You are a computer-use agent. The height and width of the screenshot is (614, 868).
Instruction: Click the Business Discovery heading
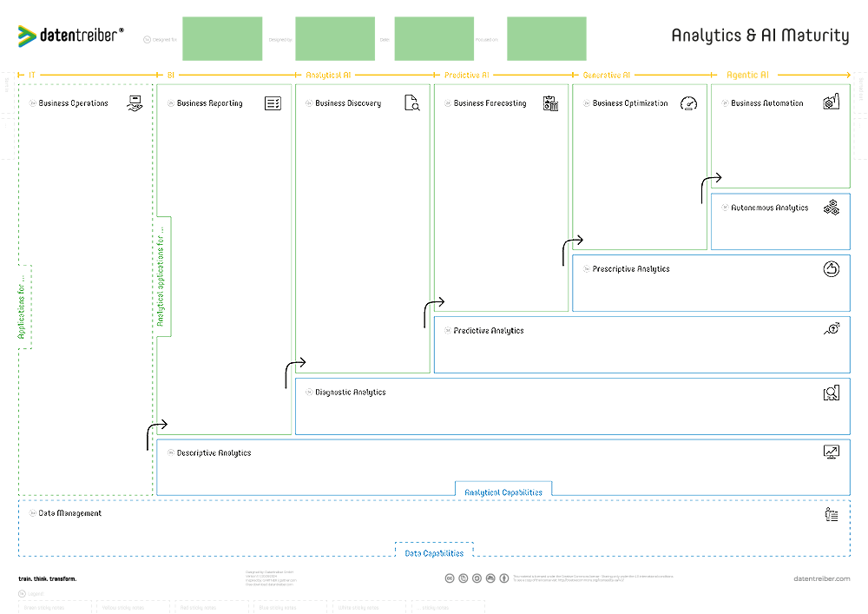[348, 103]
